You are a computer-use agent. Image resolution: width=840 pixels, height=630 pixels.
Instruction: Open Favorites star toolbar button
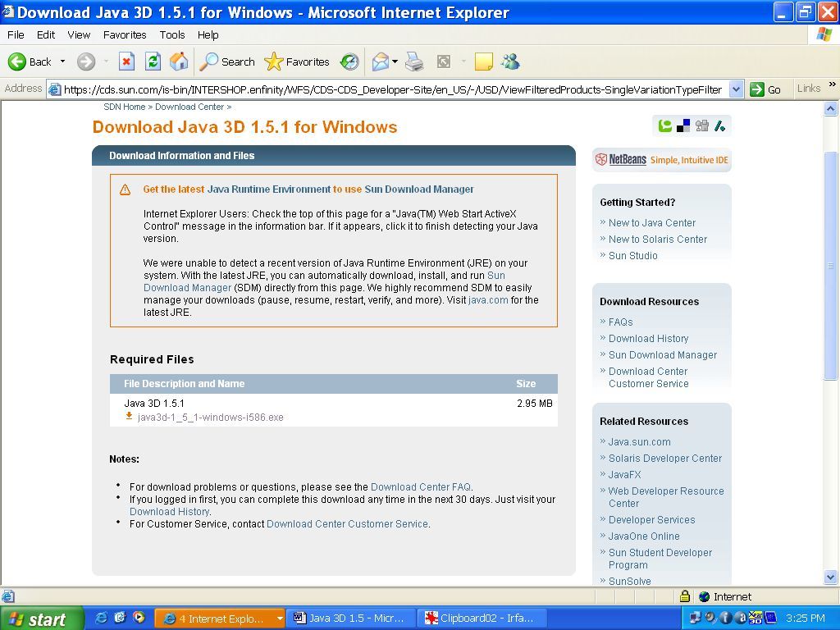297,62
